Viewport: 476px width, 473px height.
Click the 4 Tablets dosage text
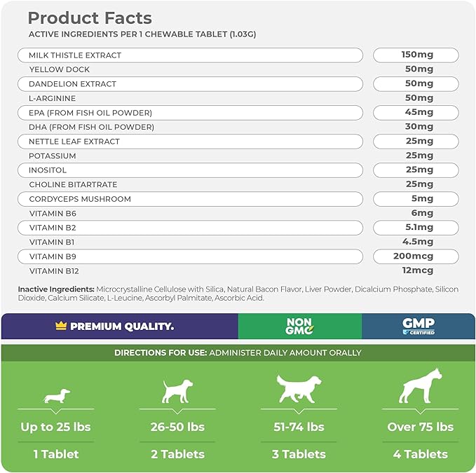point(420,454)
